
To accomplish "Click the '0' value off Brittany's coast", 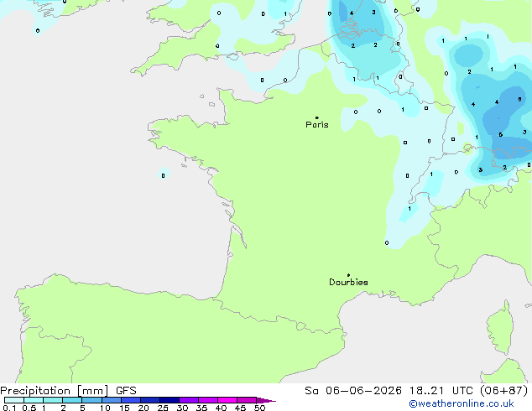I will 163,175.
